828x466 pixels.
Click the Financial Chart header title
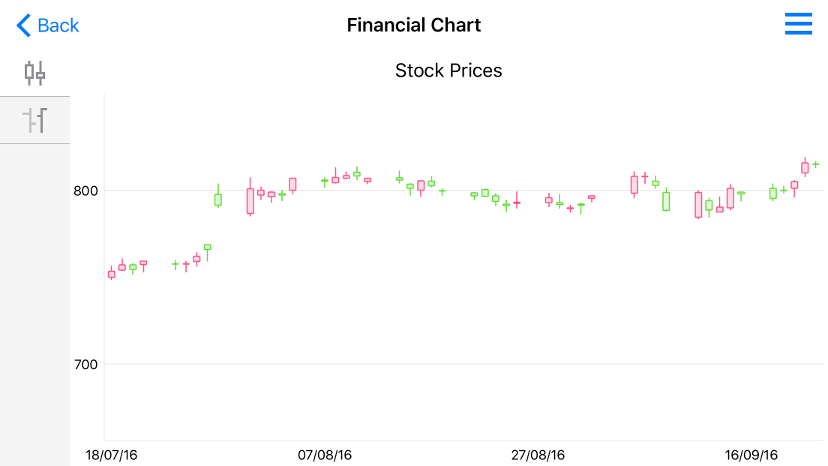pyautogui.click(x=414, y=25)
